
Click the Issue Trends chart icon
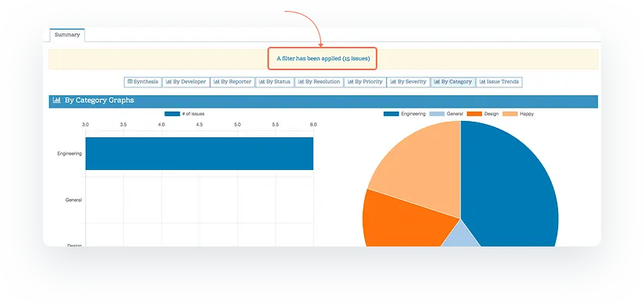coord(483,82)
